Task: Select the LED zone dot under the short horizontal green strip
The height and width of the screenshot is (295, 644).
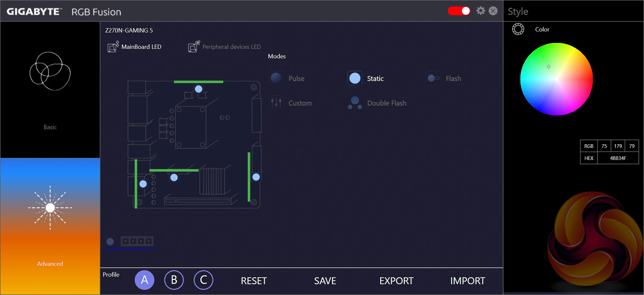Action: click(174, 177)
